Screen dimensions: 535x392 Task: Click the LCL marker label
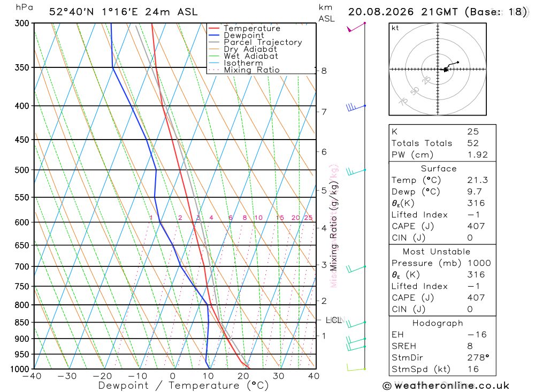[x=334, y=320]
